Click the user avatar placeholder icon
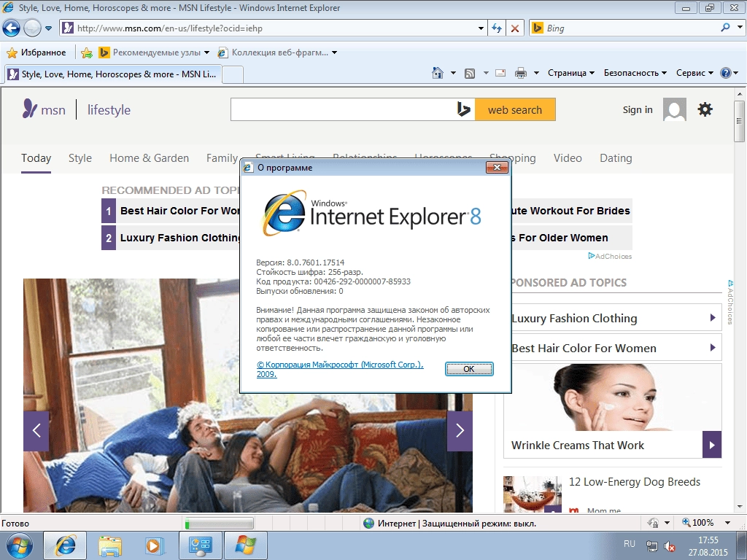 pyautogui.click(x=675, y=109)
